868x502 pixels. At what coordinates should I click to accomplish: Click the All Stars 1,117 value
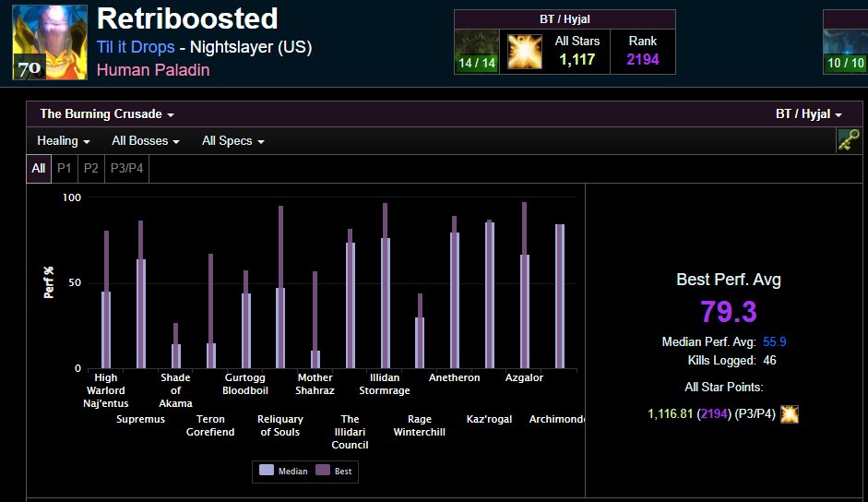(577, 59)
